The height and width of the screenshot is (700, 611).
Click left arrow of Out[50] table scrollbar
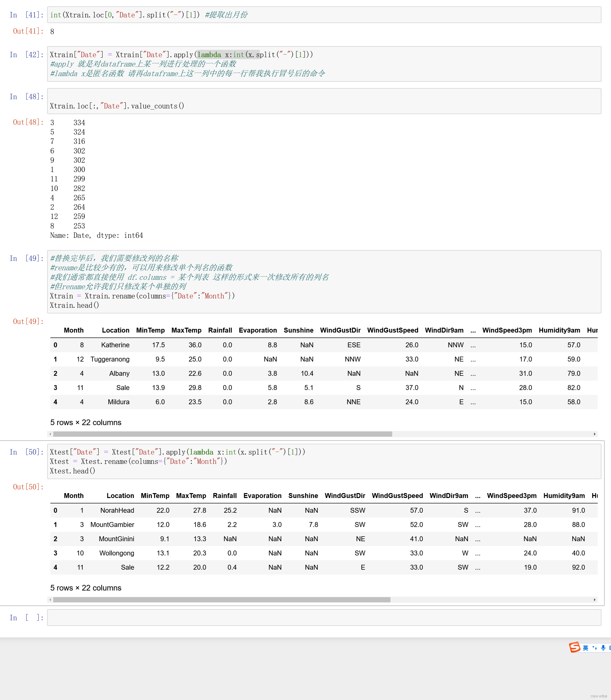[50, 600]
